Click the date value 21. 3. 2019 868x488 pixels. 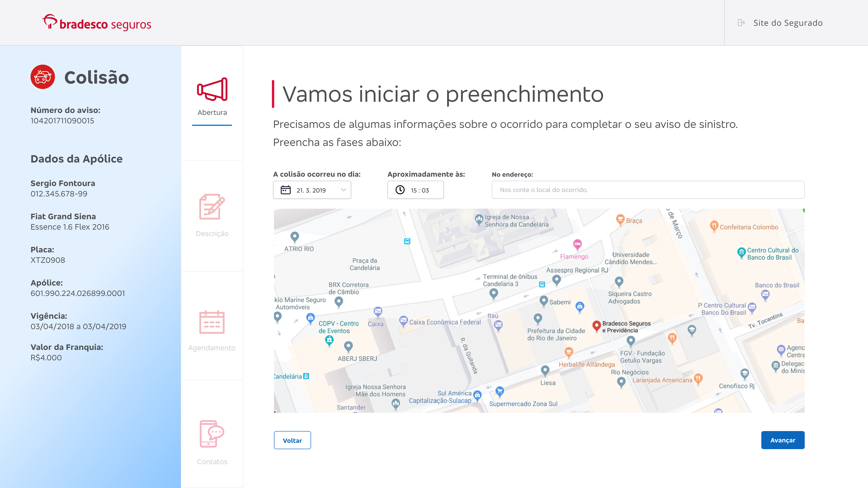click(311, 190)
